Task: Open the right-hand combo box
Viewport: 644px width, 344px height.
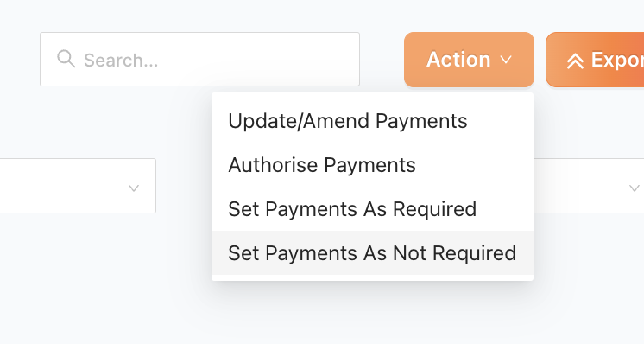Action: pyautogui.click(x=589, y=186)
